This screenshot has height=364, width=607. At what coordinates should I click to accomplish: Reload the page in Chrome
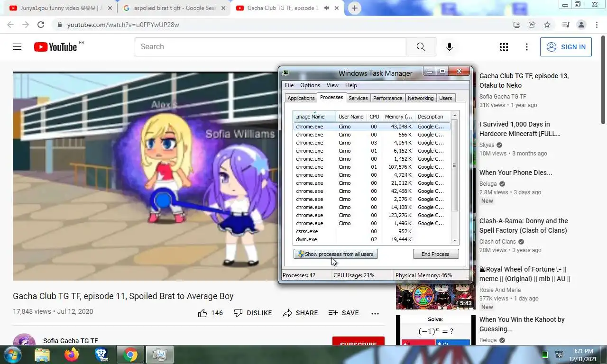tap(41, 25)
